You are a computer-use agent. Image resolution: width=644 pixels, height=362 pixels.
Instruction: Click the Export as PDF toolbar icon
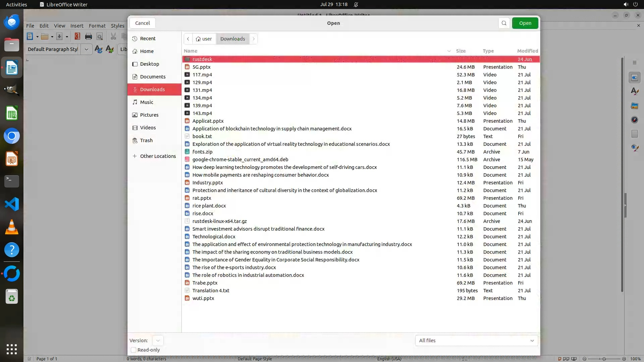[x=77, y=37]
